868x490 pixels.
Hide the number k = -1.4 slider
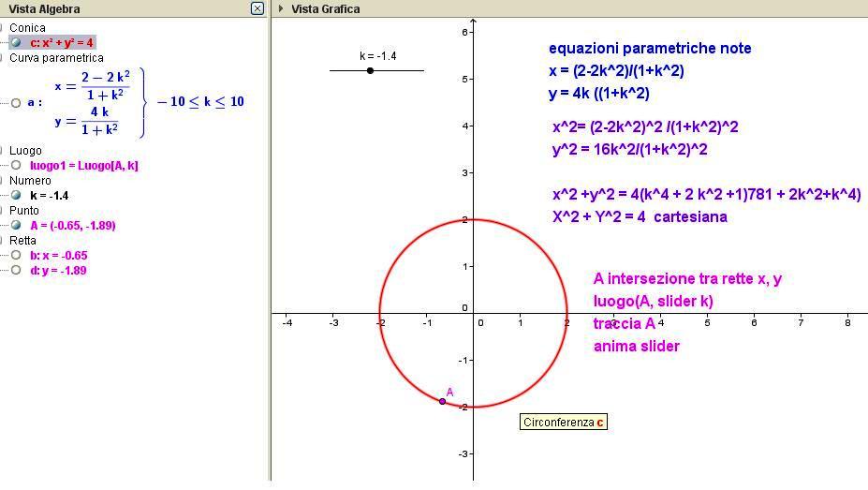pyautogui.click(x=16, y=195)
